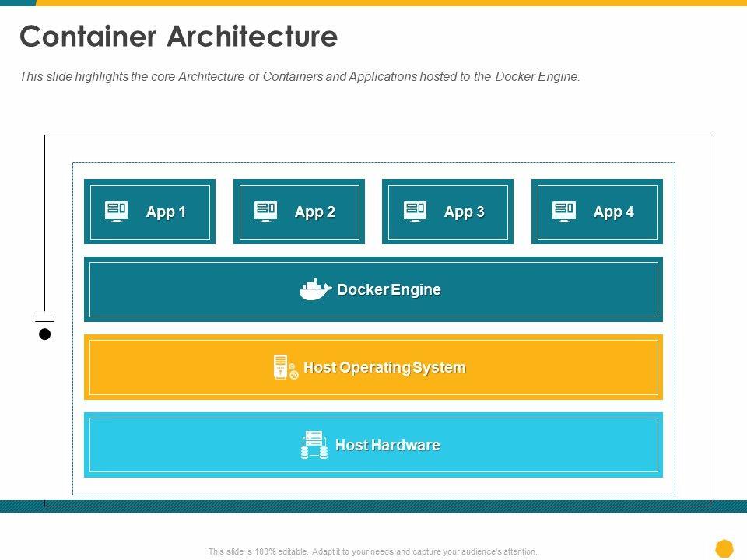Click the double horizontal lines above black circle
The image size is (747, 560).
(x=45, y=319)
